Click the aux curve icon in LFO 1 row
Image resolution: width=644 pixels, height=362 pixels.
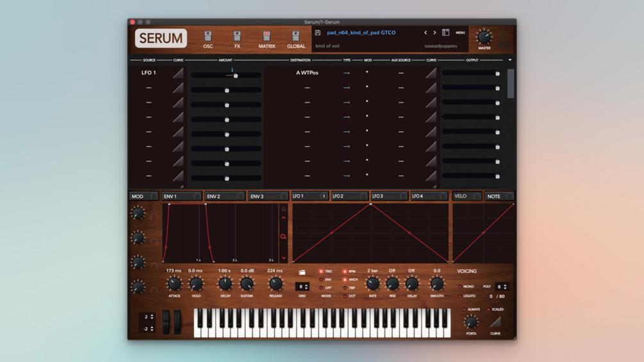(x=431, y=73)
